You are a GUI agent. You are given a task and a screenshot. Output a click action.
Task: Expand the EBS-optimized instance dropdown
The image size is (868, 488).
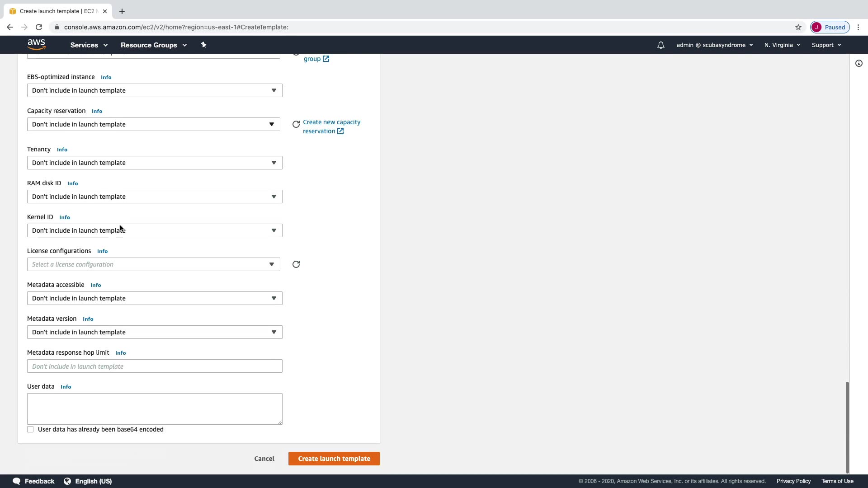coord(155,90)
